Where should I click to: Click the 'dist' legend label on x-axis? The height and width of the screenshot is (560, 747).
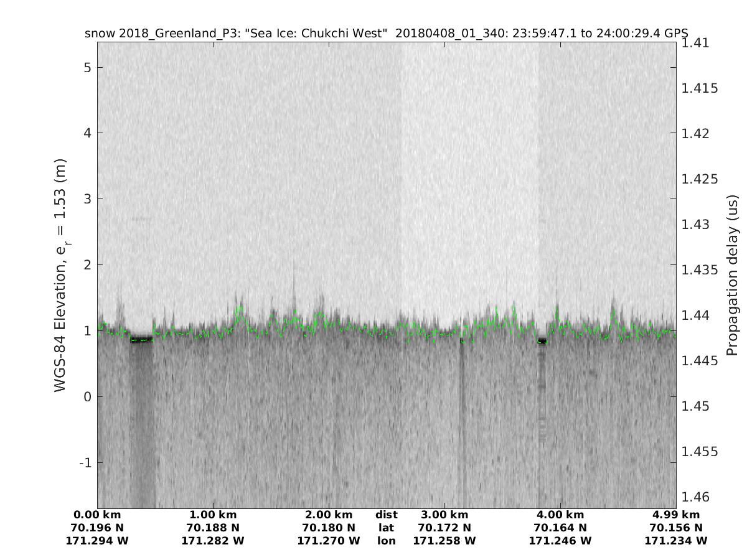click(386, 515)
